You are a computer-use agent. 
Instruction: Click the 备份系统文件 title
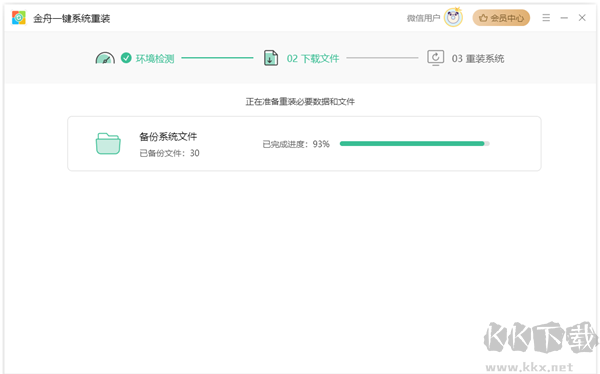(x=168, y=137)
